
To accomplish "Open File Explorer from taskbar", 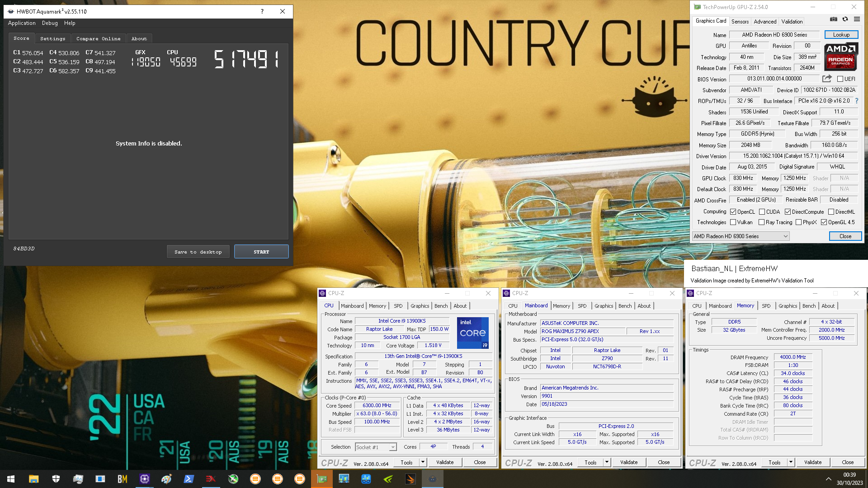I will click(x=33, y=479).
